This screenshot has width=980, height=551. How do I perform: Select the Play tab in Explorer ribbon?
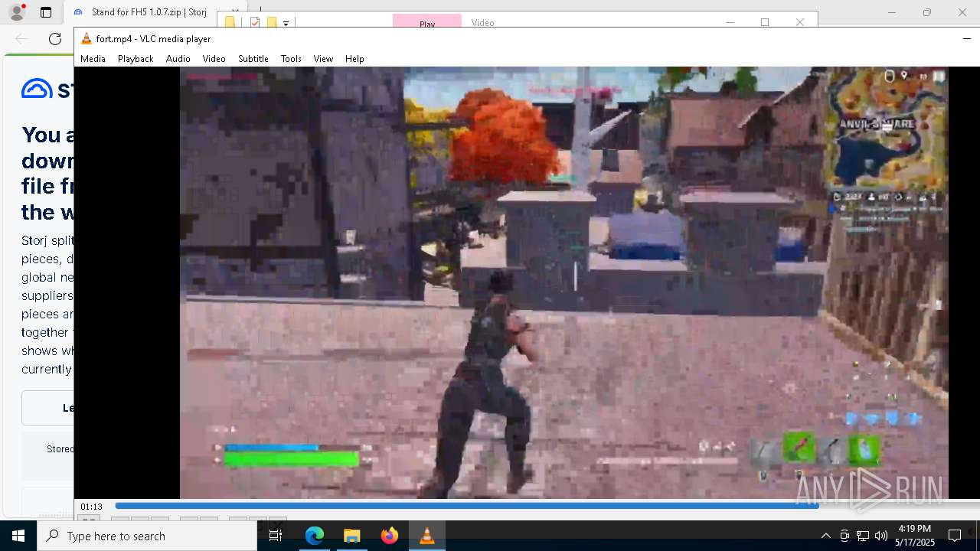click(427, 22)
